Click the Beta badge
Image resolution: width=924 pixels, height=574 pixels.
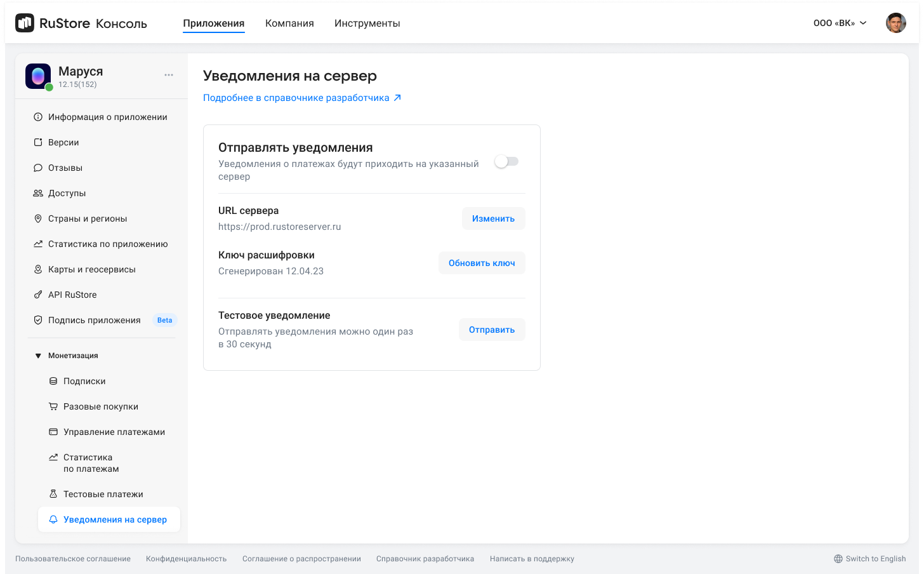[164, 320]
